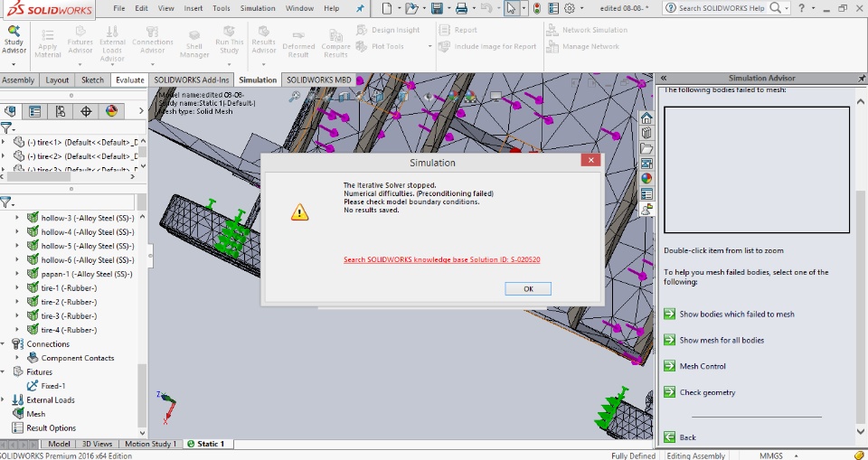Click the help question mark icon
868x460 pixels.
click(801, 8)
